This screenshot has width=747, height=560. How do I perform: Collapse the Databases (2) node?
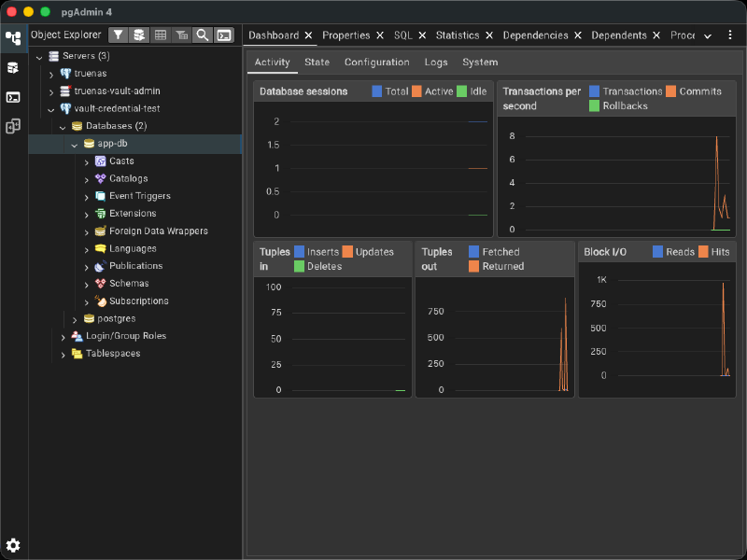pos(63,127)
